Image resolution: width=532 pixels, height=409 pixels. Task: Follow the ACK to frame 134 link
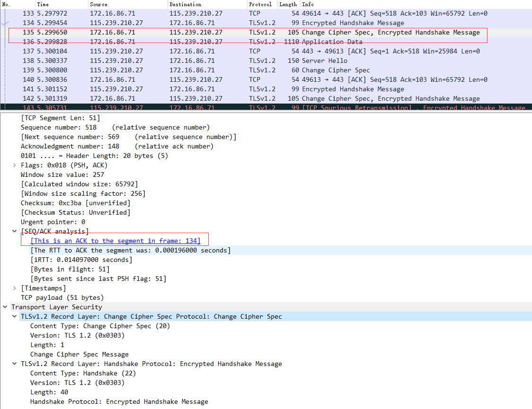(x=115, y=241)
